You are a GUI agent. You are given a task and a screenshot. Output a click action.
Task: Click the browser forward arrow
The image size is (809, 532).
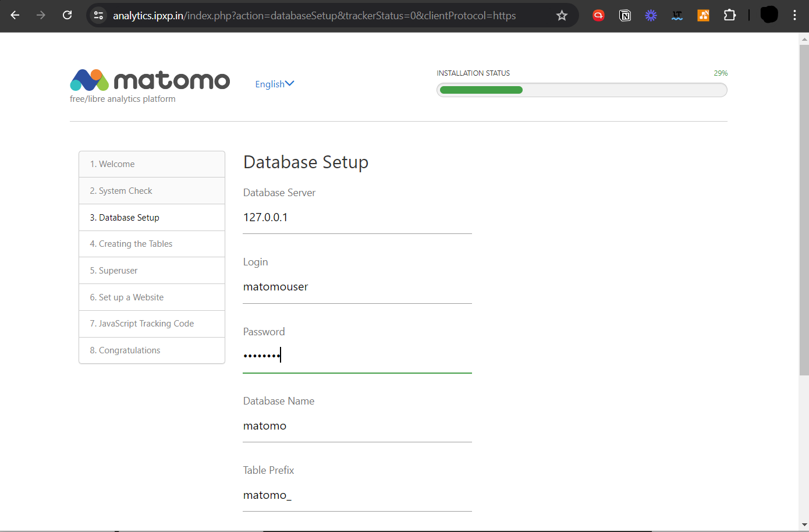click(x=41, y=15)
